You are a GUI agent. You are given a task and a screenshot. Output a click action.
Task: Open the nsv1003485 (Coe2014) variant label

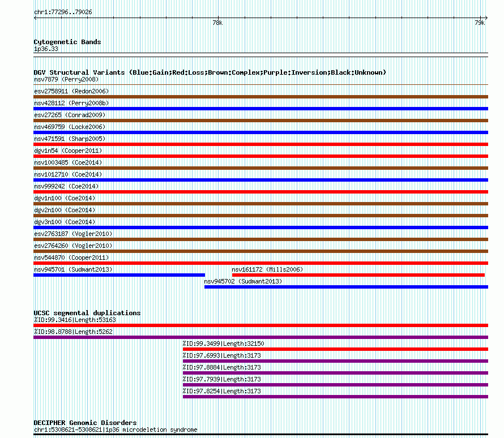pyautogui.click(x=68, y=162)
